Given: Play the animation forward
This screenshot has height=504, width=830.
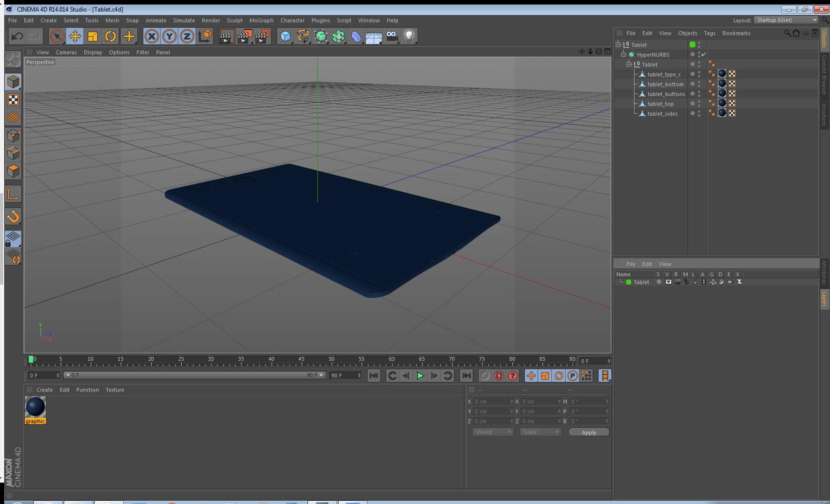Looking at the screenshot, I should click(420, 376).
